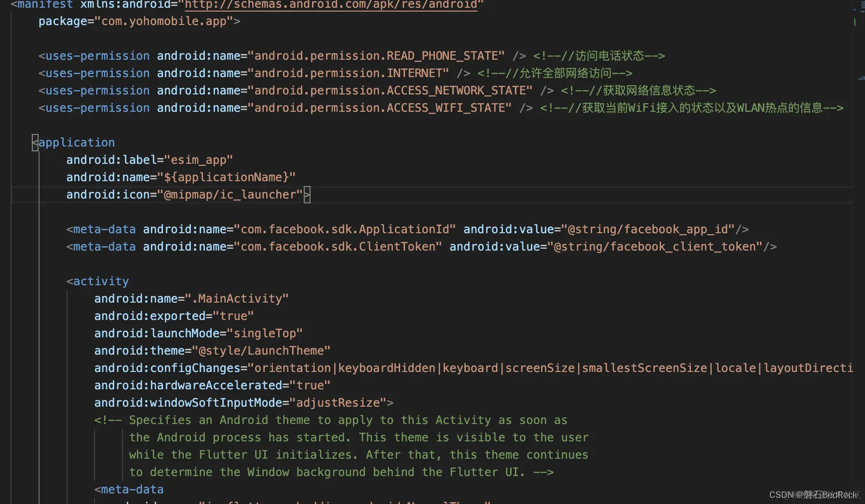Viewport: 865px width, 504px height.
Task: Click the manifest xmlns:android attribute
Action: tap(125, 4)
